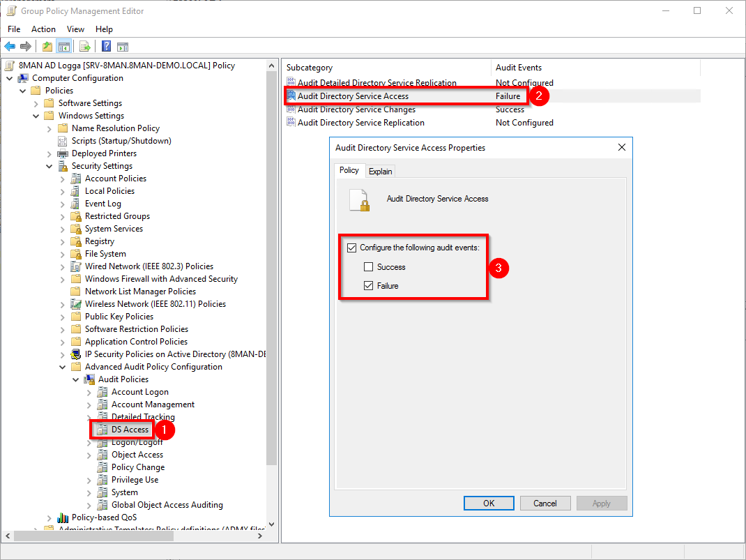This screenshot has height=560, width=746.
Task: Open Help via the blue question mark icon
Action: click(x=106, y=47)
